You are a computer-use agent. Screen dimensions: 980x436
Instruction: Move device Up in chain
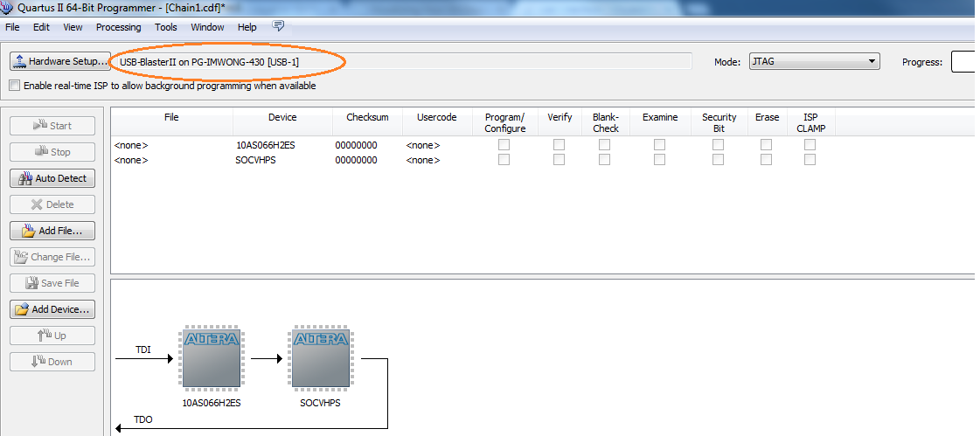(52, 336)
